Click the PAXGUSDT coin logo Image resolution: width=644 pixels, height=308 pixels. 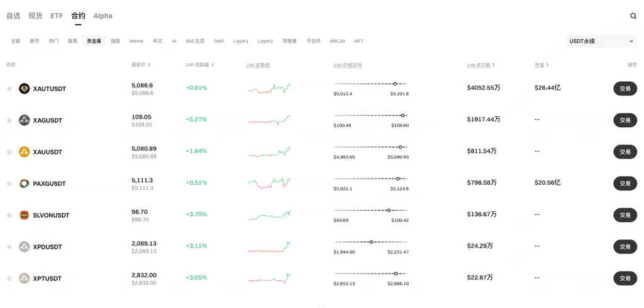[x=25, y=184]
